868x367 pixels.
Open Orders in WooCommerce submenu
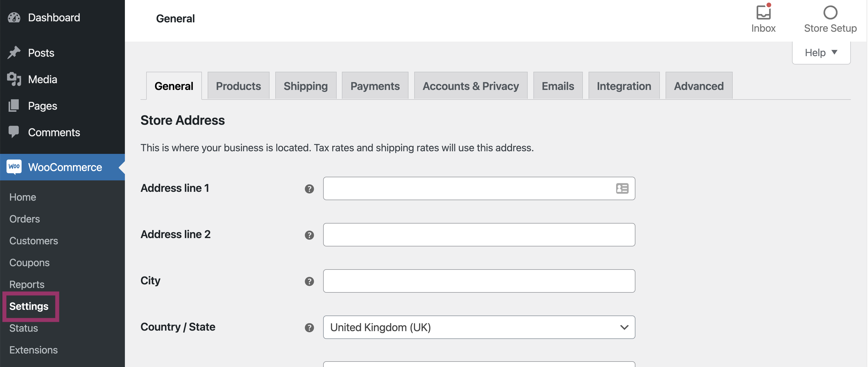[25, 219]
